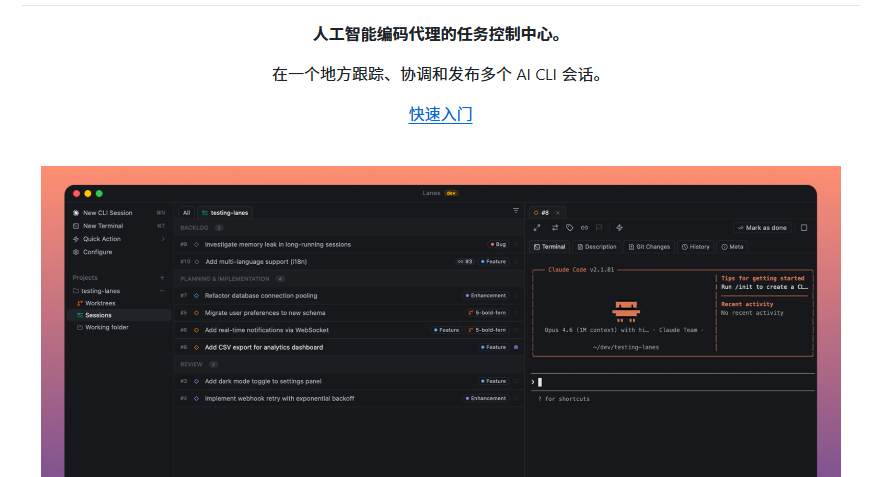The width and height of the screenshot is (887, 477).
Task: Open the testing-lanes project more options
Action: (162, 291)
